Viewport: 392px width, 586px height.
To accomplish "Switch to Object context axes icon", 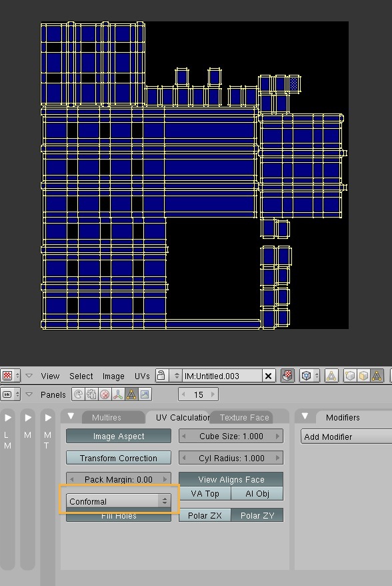I will pyautogui.click(x=119, y=394).
